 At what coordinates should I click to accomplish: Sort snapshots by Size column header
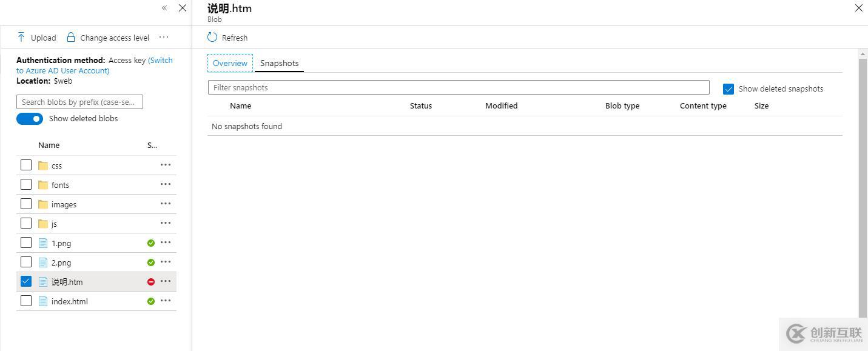point(762,105)
